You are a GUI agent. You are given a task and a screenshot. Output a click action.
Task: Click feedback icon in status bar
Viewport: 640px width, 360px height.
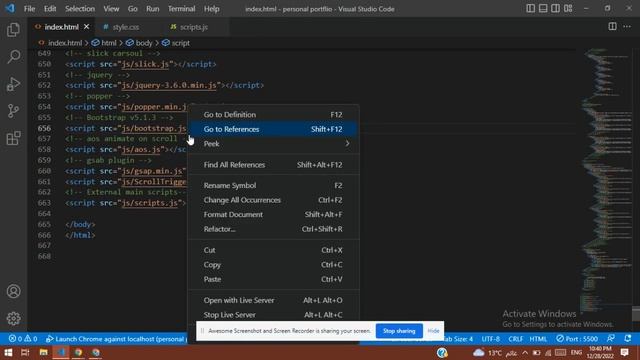click(611, 339)
